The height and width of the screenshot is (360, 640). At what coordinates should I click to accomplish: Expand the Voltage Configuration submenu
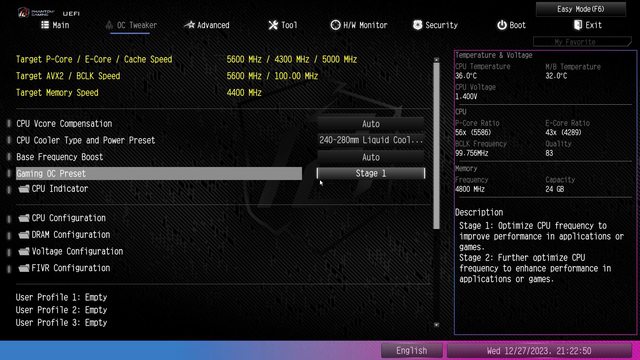(77, 251)
